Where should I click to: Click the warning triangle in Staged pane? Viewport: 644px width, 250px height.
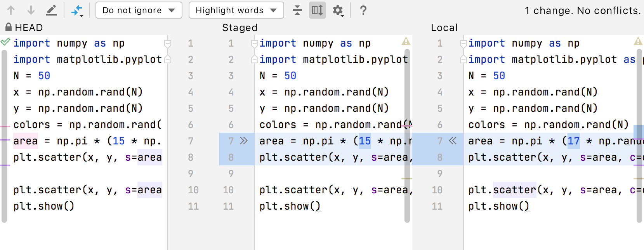point(406,42)
